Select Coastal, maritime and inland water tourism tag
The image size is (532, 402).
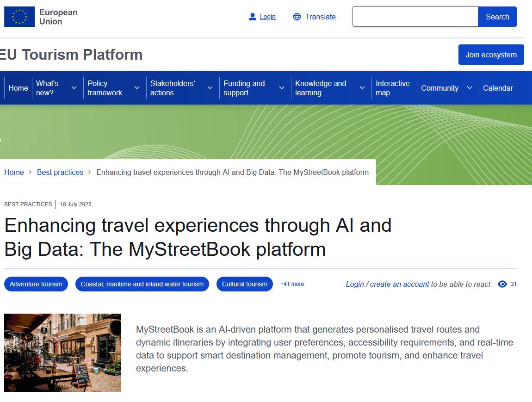point(142,284)
